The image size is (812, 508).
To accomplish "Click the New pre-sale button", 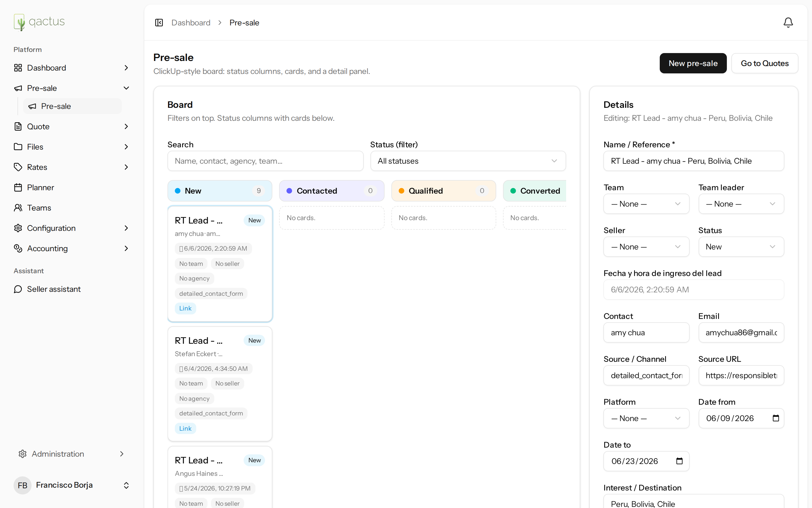I will tap(693, 63).
